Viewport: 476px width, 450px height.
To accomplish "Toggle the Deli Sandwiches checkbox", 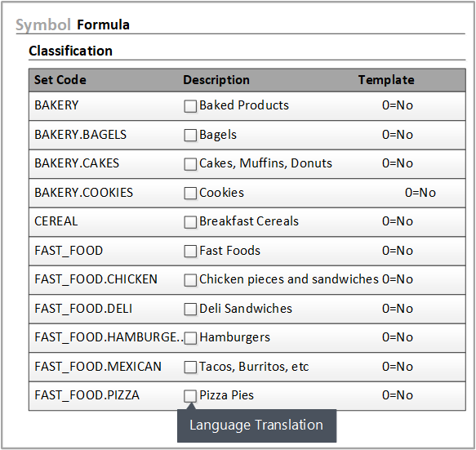I will pyautogui.click(x=190, y=309).
